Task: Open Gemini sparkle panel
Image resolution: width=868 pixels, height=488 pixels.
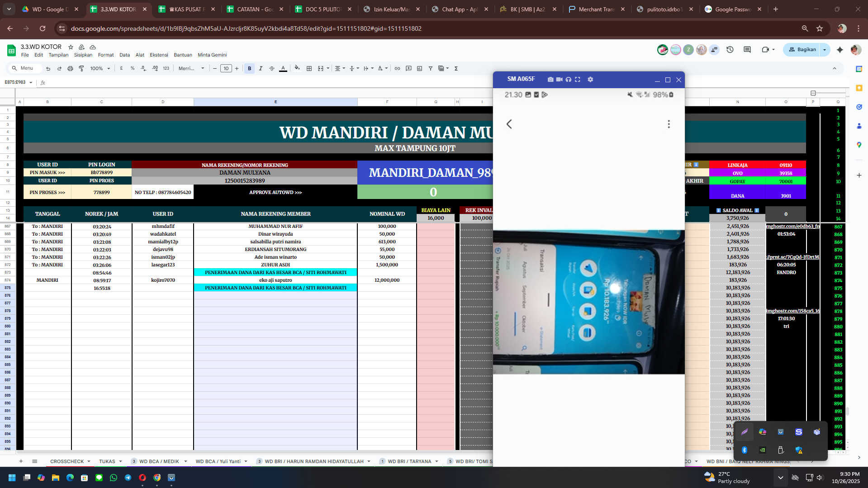Action: (x=840, y=50)
